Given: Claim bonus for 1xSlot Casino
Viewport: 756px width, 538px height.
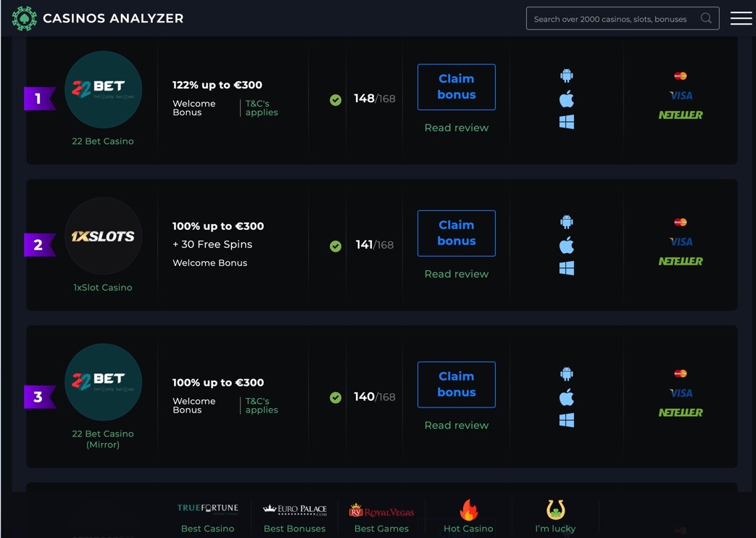Looking at the screenshot, I should coord(457,233).
